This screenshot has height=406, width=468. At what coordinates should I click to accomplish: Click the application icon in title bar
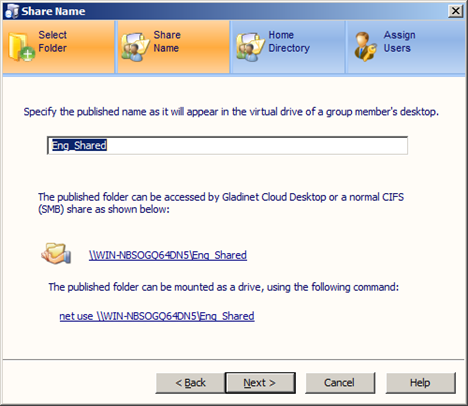click(12, 11)
